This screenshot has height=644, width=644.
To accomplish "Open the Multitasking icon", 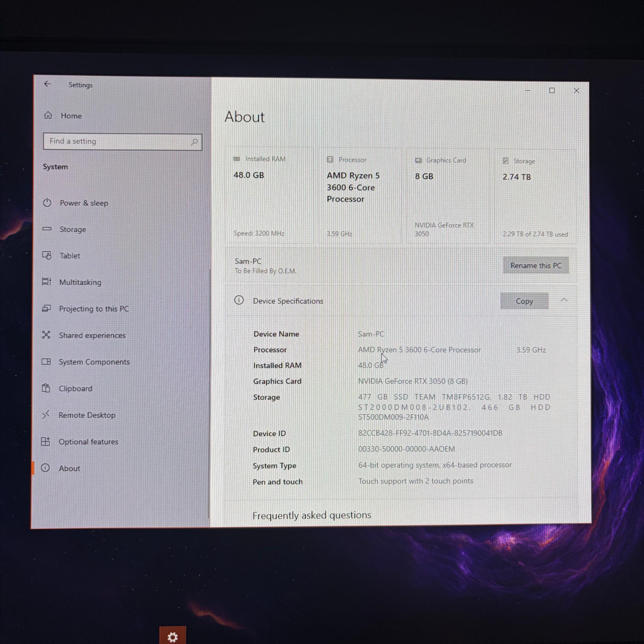I will pos(47,282).
